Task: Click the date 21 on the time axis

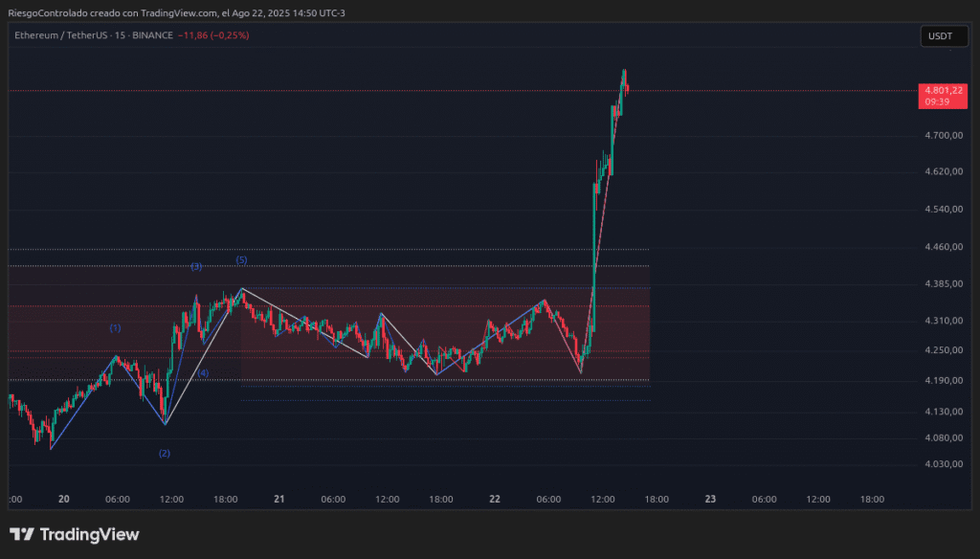Action: pos(279,499)
